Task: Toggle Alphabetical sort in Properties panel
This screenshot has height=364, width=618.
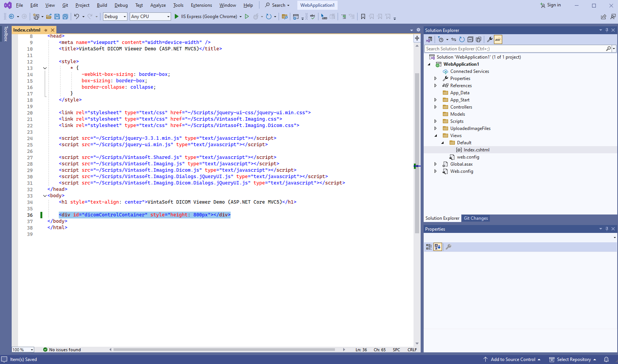Action: click(438, 247)
